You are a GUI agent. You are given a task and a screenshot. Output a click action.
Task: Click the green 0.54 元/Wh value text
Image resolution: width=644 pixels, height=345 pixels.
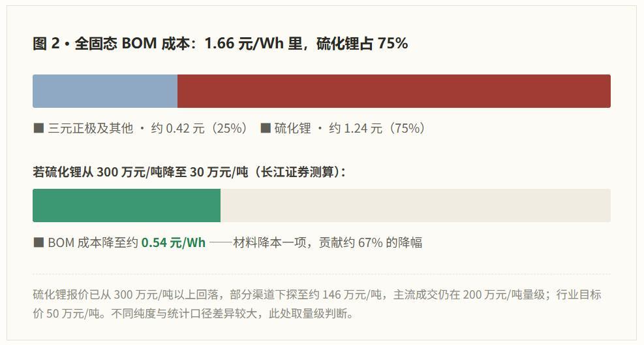174,242
